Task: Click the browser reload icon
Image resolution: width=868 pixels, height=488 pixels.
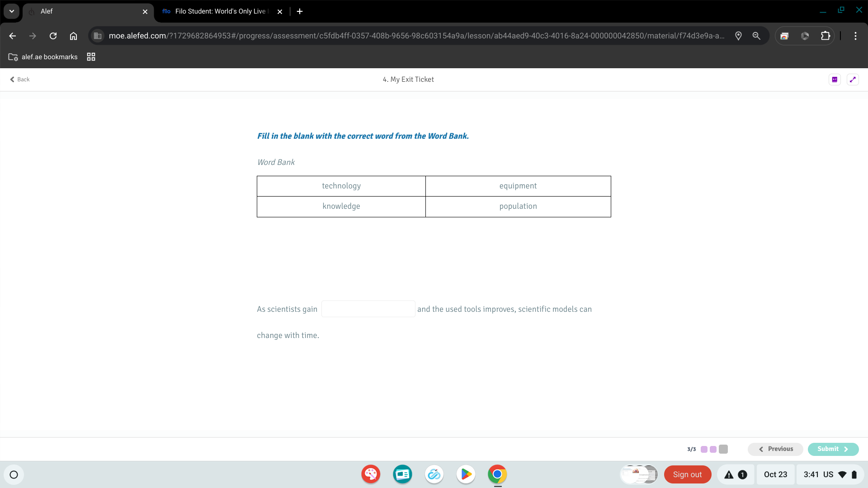Action: coord(53,36)
